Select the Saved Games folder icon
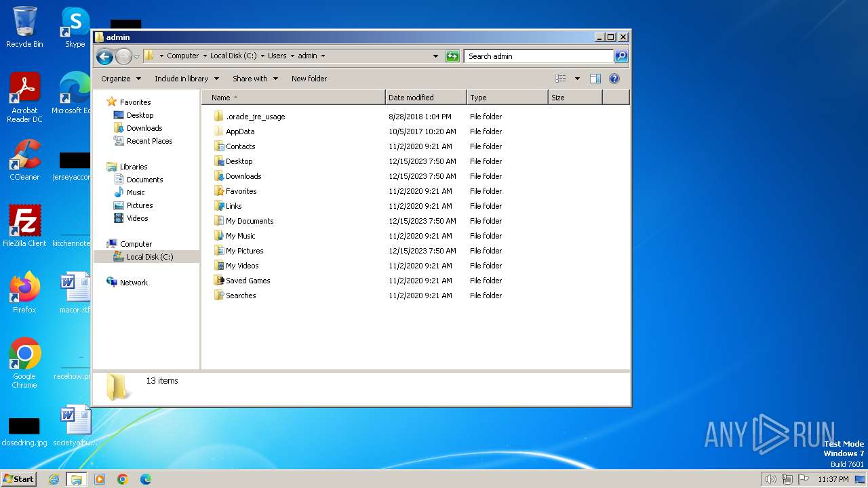This screenshot has height=488, width=868. (218, 281)
